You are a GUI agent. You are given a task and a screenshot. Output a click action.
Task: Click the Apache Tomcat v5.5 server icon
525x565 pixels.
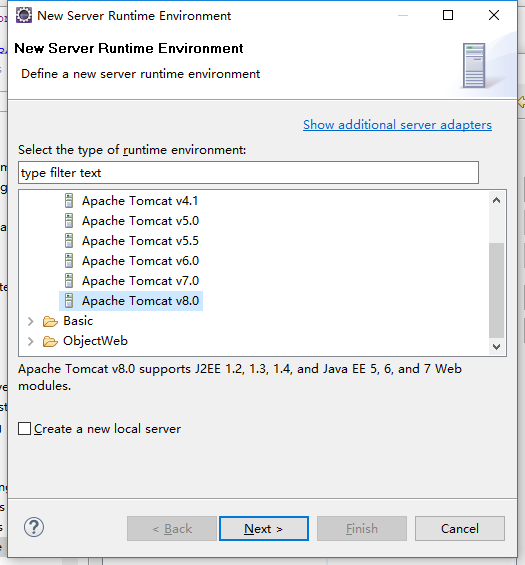(x=69, y=241)
